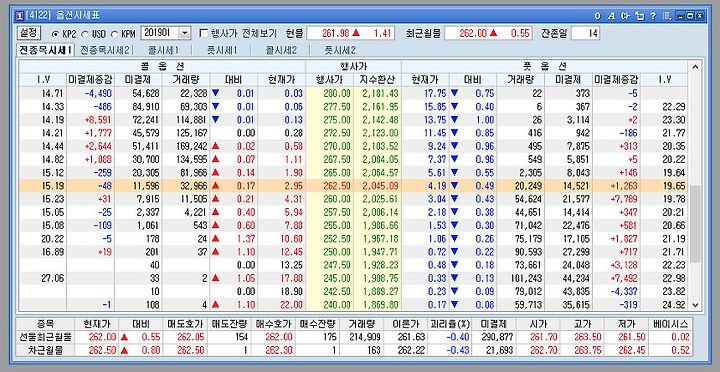Click strike price cell 260.00

[329, 199]
